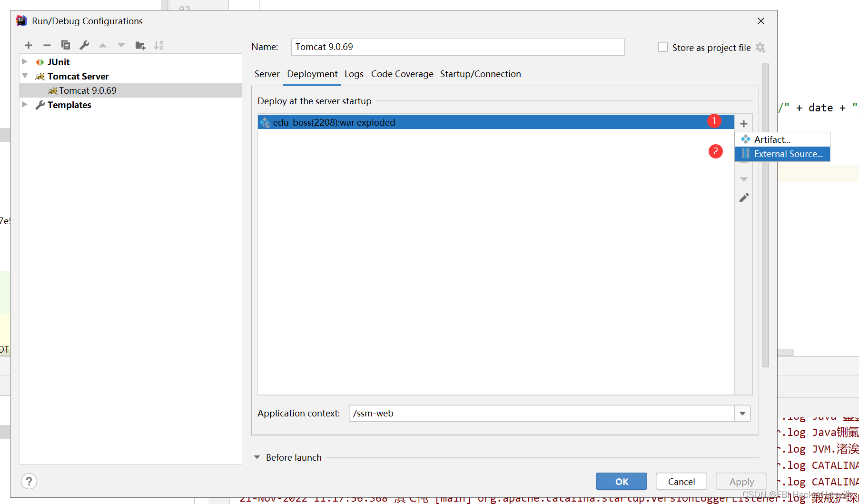Open the edit templates wrench
859x504 pixels.
84,45
